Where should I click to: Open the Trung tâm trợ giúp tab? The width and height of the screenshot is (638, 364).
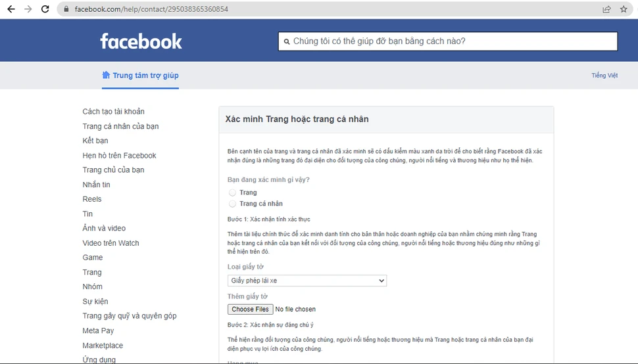(140, 75)
